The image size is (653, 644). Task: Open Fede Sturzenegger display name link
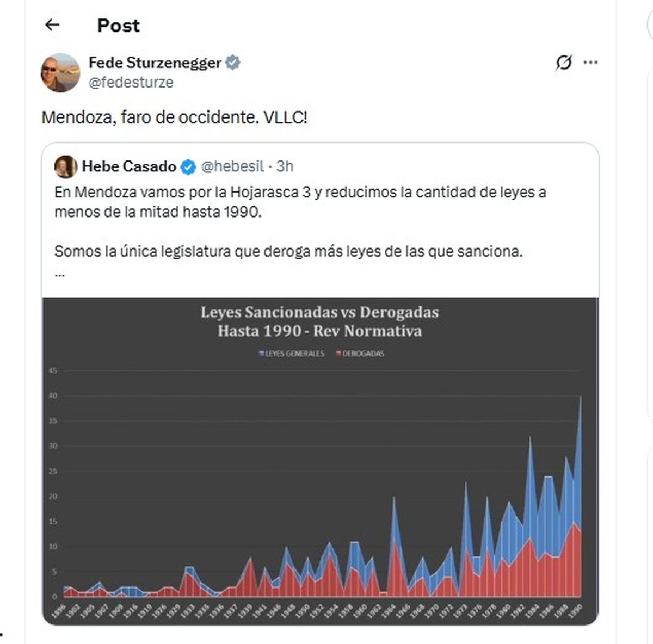[155, 63]
